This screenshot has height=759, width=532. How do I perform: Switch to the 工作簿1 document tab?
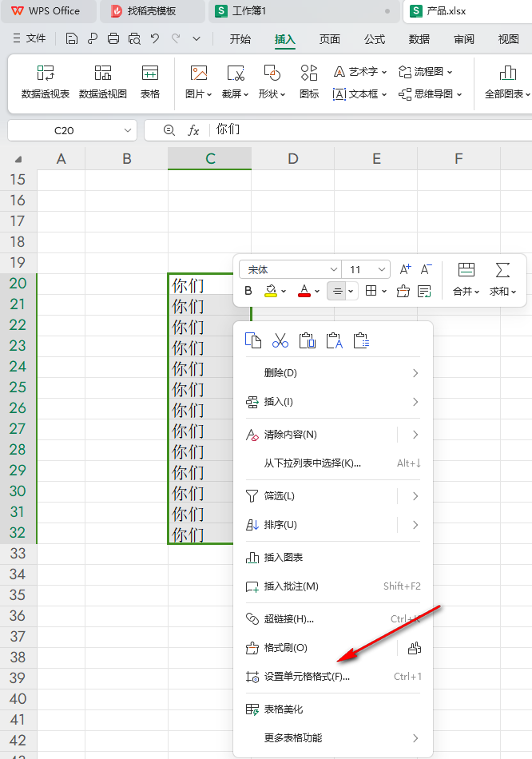coord(303,11)
